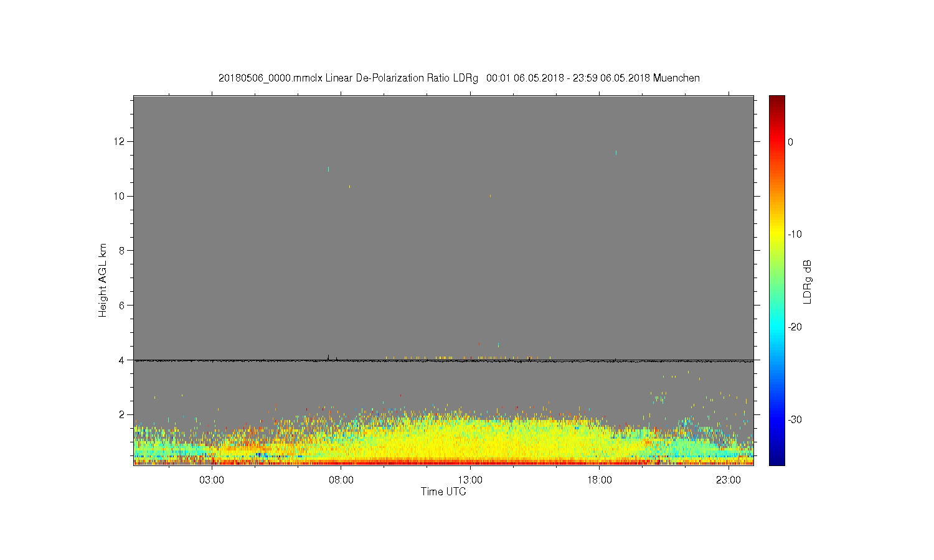The width and height of the screenshot is (934, 560).
Task: Click the dark blue bottom of colorbar
Action: click(x=777, y=459)
